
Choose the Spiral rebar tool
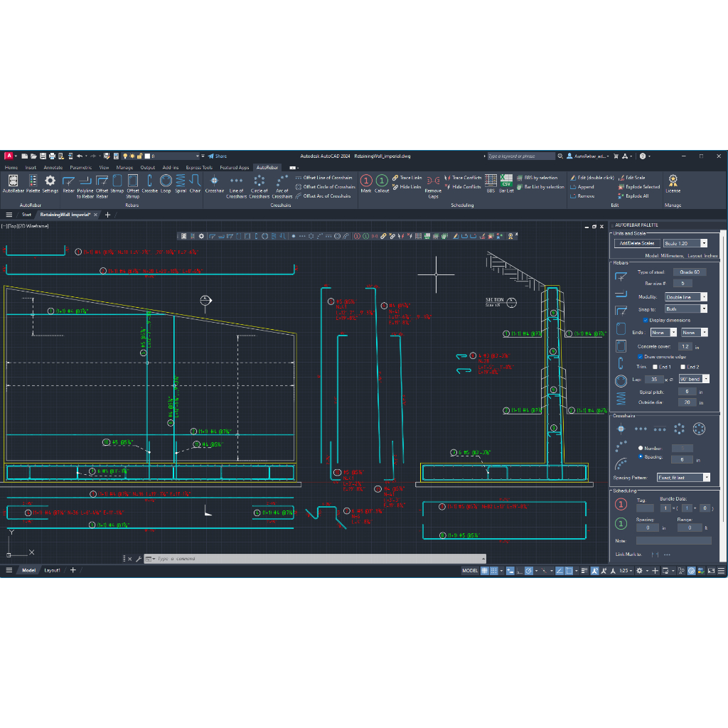coord(181,183)
